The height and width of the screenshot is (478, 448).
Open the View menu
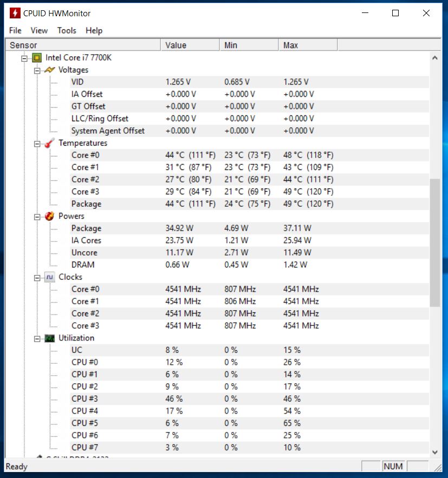click(x=39, y=30)
